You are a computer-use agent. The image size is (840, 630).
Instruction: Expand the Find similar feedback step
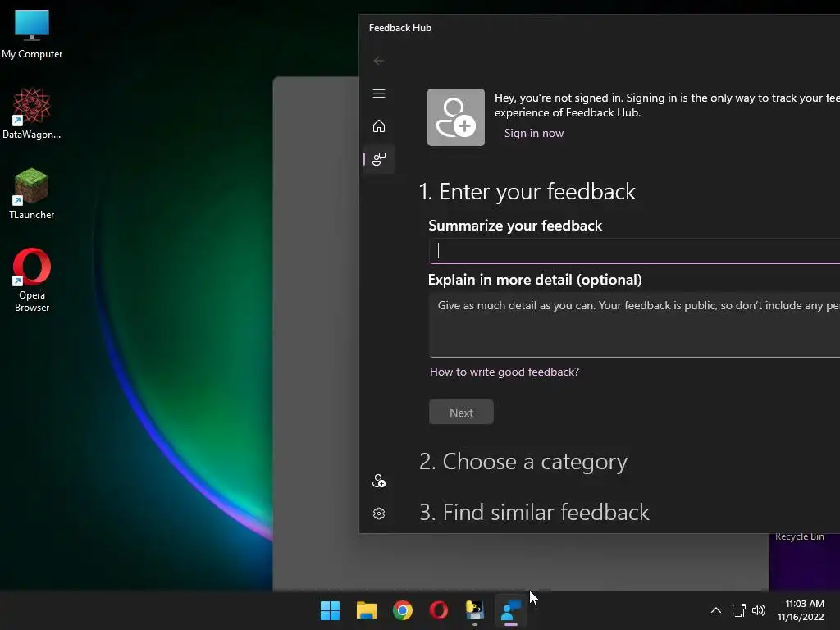[534, 513]
